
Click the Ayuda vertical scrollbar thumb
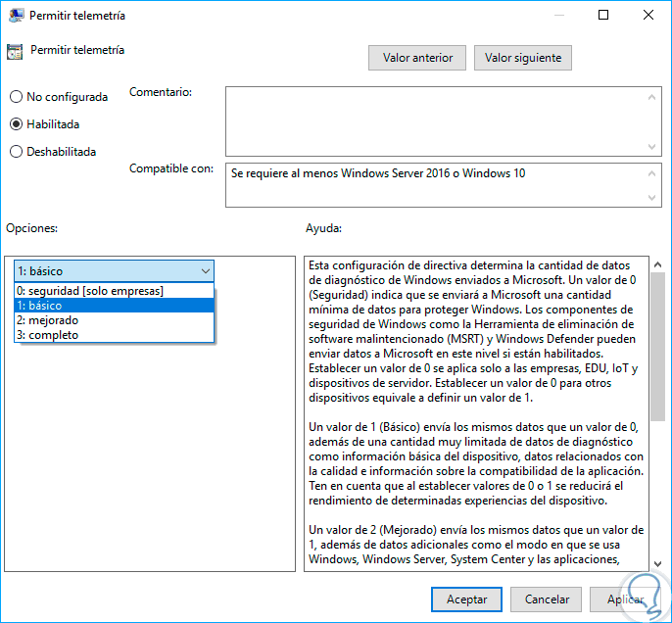pos(657,347)
